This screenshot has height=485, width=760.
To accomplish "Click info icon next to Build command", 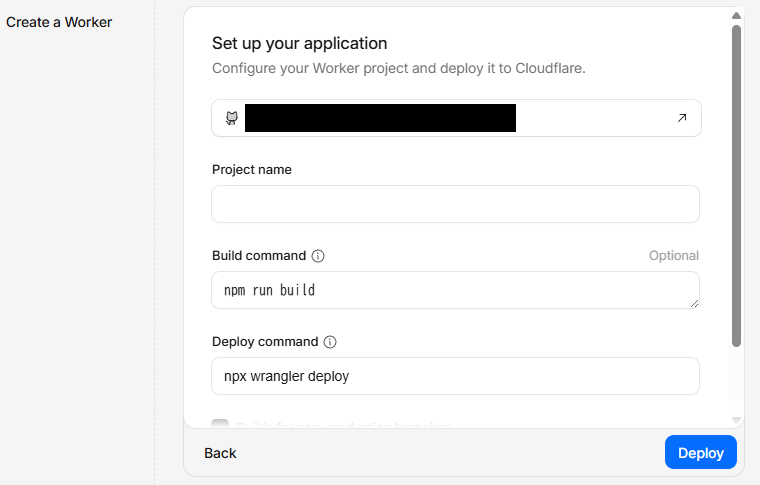I will pyautogui.click(x=318, y=256).
